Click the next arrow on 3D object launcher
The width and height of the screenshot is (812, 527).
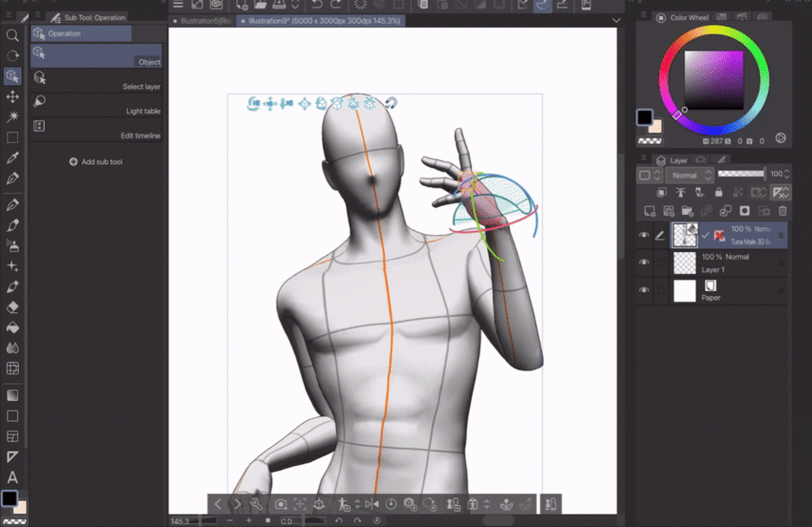pyautogui.click(x=237, y=504)
